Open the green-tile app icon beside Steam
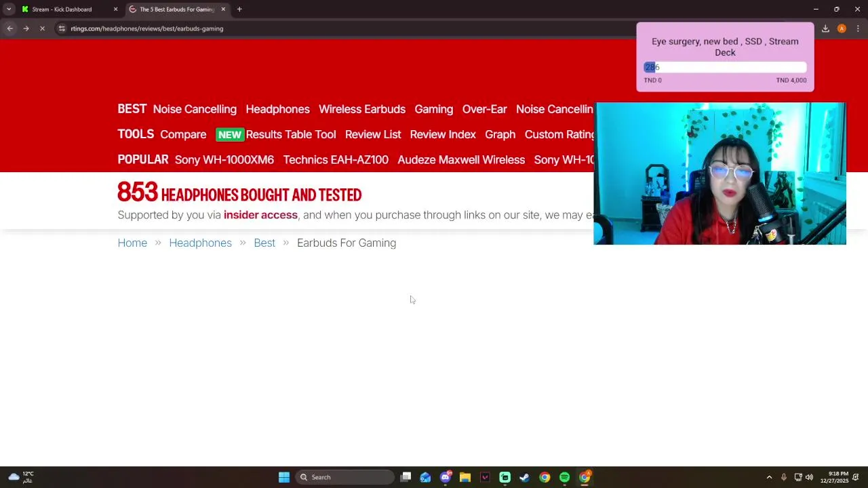 [x=505, y=477]
